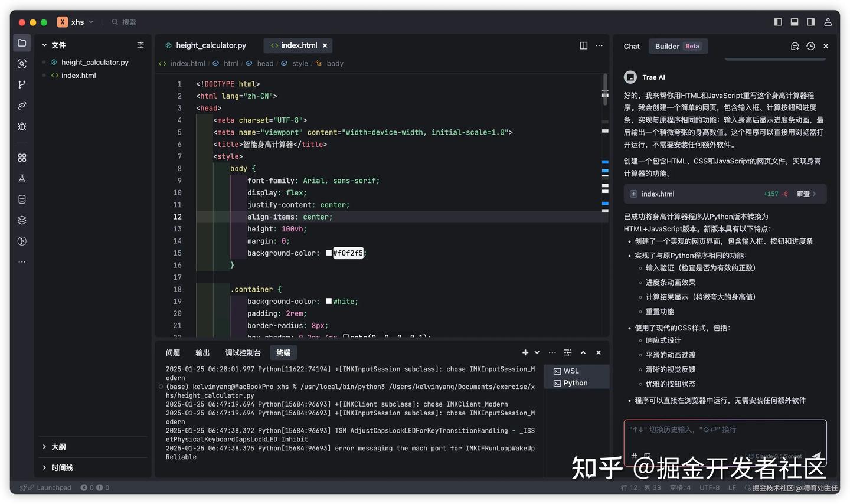Add a new terminal with plus icon
The width and height of the screenshot is (850, 504).
(525, 352)
